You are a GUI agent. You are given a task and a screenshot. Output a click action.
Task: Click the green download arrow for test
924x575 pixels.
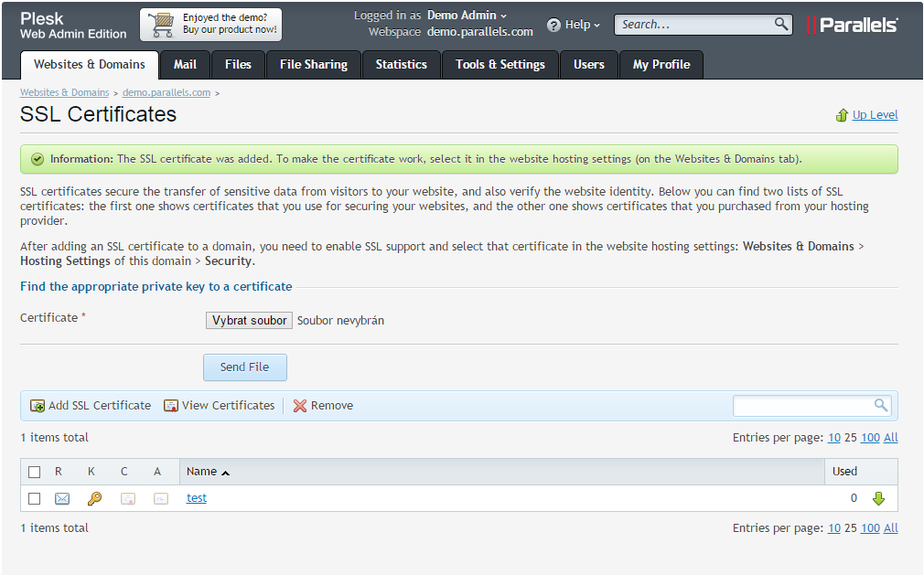tap(878, 498)
